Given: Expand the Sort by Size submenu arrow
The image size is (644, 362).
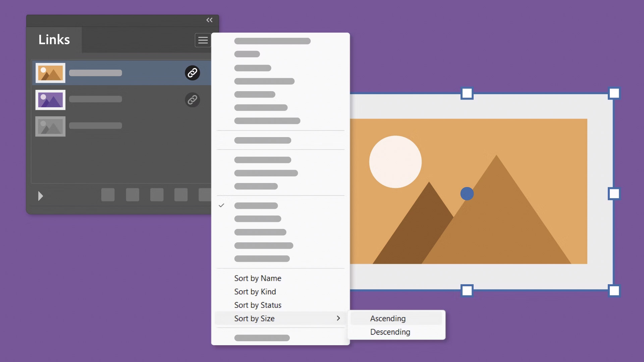Looking at the screenshot, I should [338, 318].
